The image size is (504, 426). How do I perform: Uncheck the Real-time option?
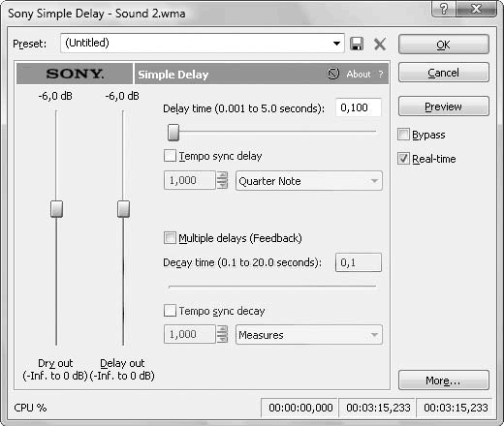click(403, 159)
